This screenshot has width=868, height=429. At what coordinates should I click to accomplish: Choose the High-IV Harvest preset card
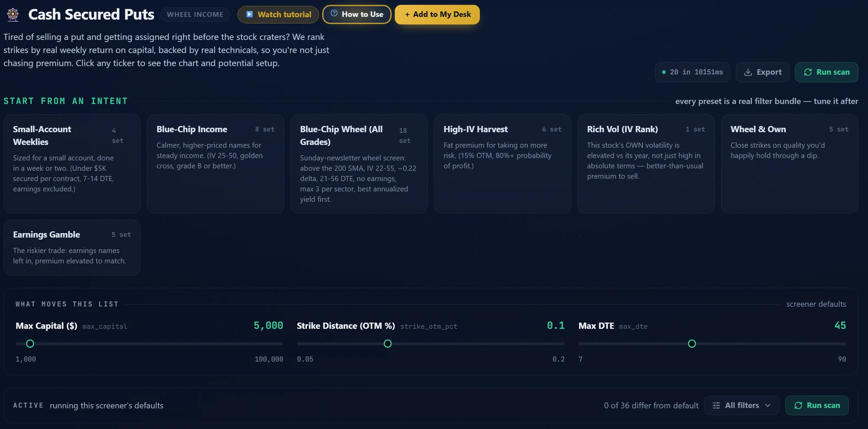(503, 164)
